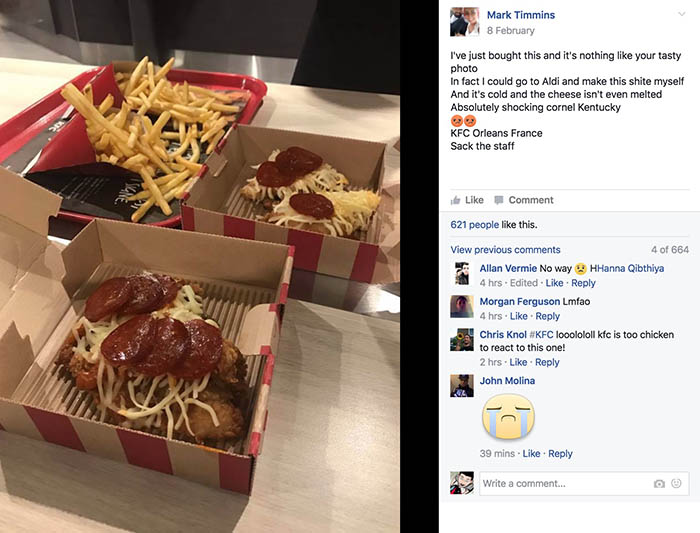This screenshot has width=700, height=533.
Task: Open the emoji picker in comment box
Action: [x=676, y=483]
